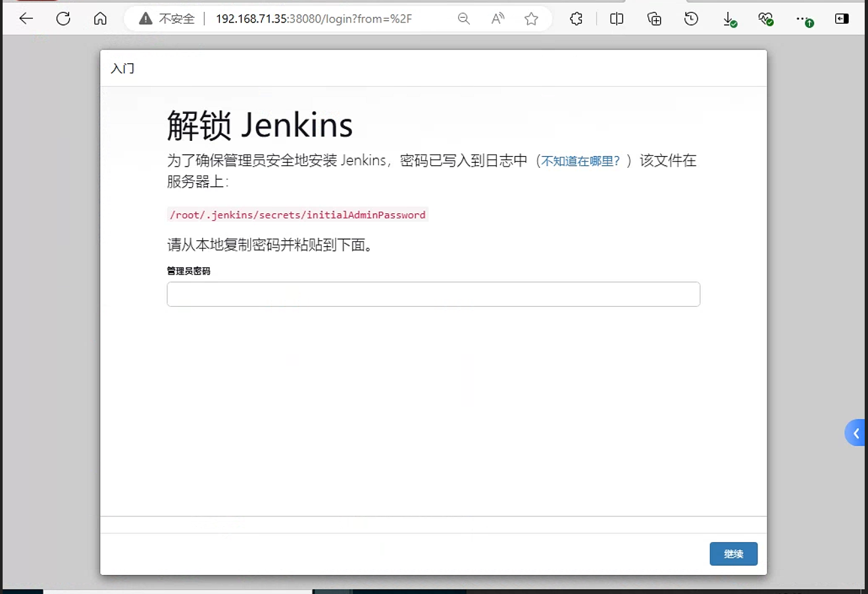Go back to the previous page

[26, 18]
